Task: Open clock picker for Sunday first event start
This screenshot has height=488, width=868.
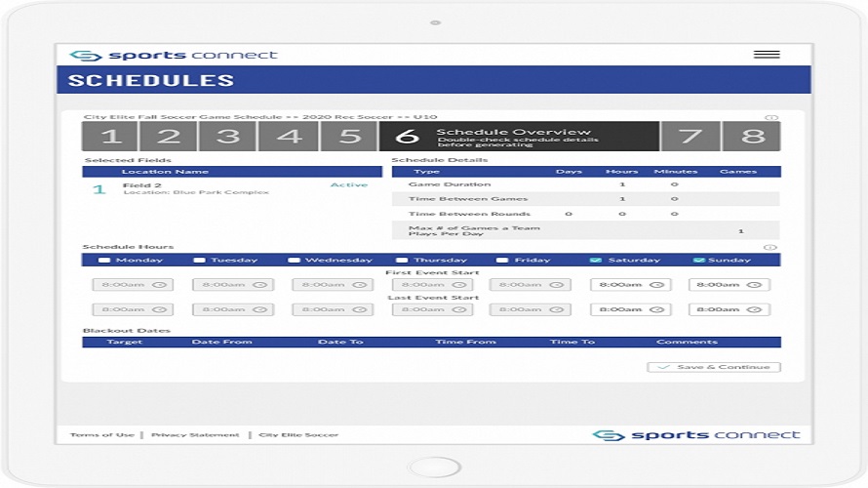Action: click(x=754, y=285)
